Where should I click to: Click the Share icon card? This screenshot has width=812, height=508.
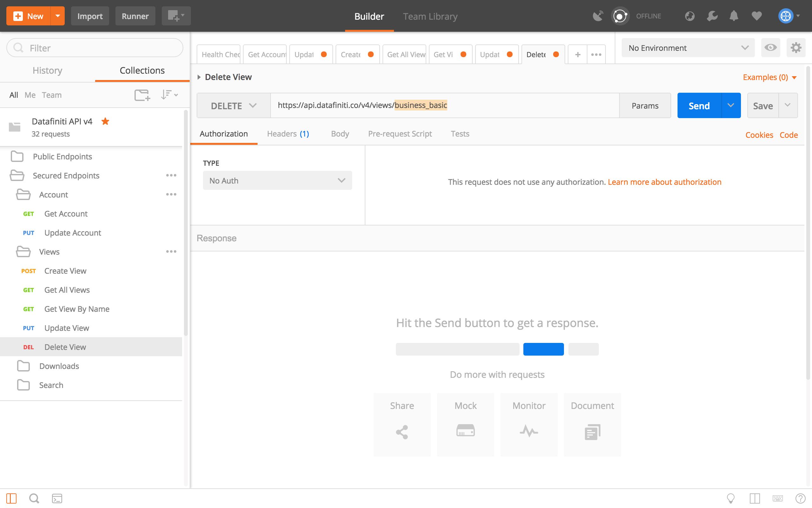[x=402, y=425]
